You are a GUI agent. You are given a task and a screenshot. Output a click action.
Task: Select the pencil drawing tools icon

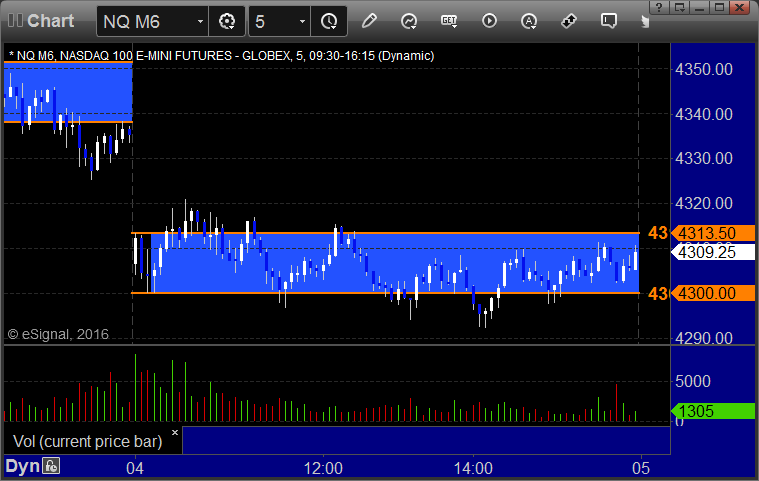tap(369, 21)
